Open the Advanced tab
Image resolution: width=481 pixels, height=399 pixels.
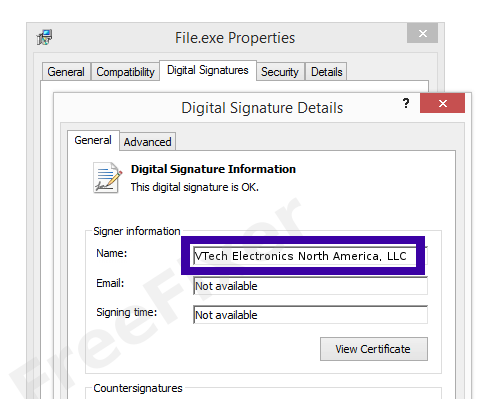pyautogui.click(x=147, y=142)
